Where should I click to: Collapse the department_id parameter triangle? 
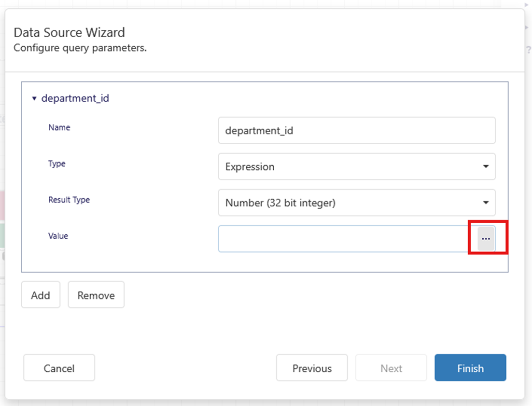pos(34,99)
